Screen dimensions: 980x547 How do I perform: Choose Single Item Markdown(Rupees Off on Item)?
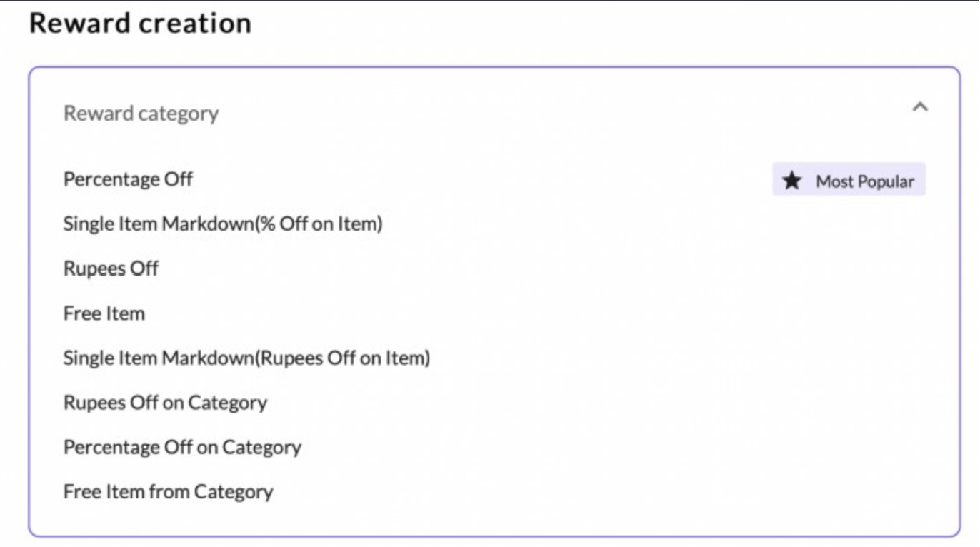coord(247,358)
